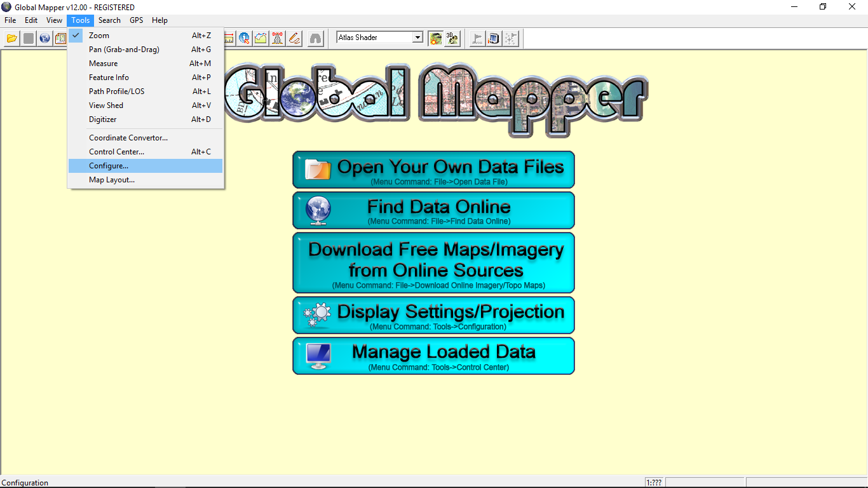Viewport: 868px width, 488px height.
Task: Open the Edit menu
Action: click(x=31, y=20)
